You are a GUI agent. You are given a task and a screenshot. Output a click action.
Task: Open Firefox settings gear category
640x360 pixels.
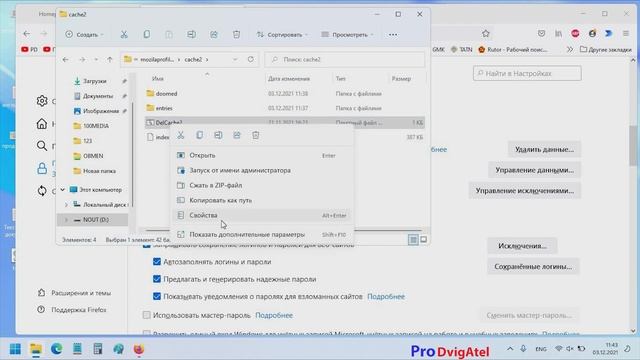click(42, 101)
